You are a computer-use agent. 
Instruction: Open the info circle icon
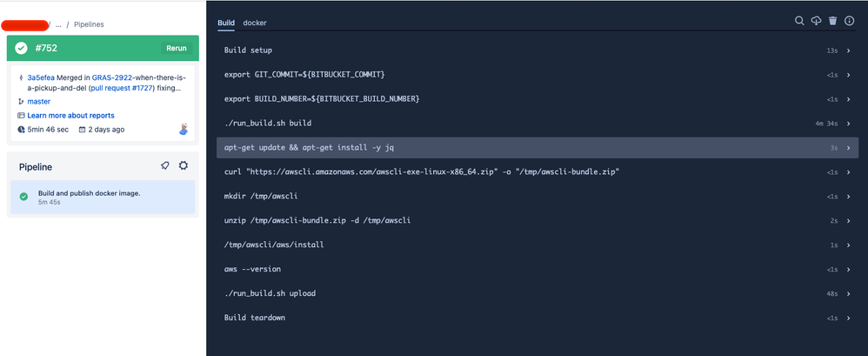pyautogui.click(x=849, y=21)
